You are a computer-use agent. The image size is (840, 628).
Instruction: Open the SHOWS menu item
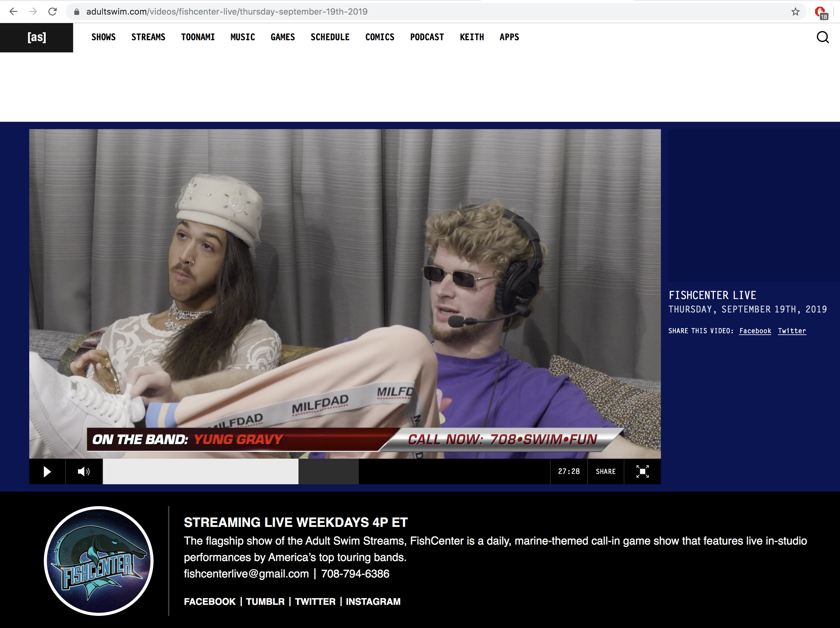click(103, 37)
